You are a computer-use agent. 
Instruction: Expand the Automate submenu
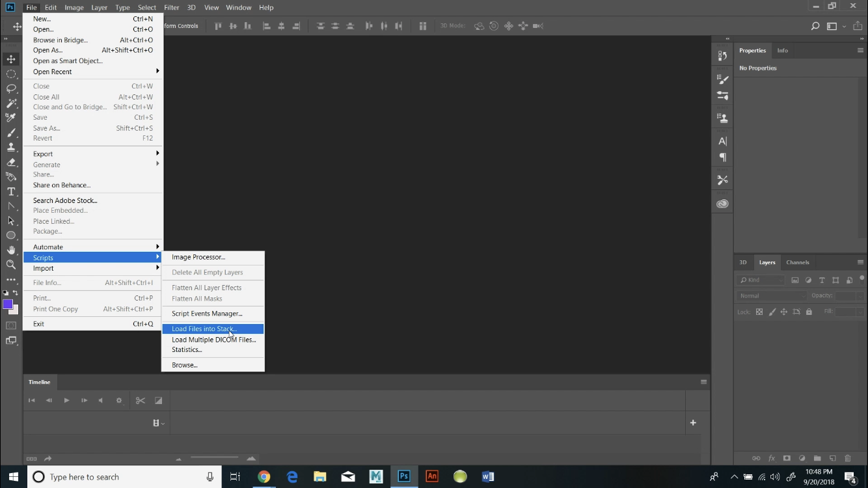click(93, 247)
